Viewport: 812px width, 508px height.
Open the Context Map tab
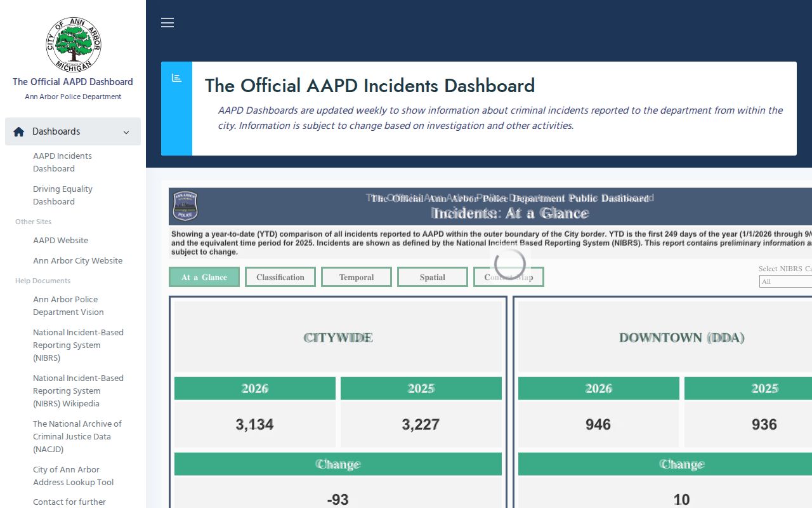[x=509, y=277]
